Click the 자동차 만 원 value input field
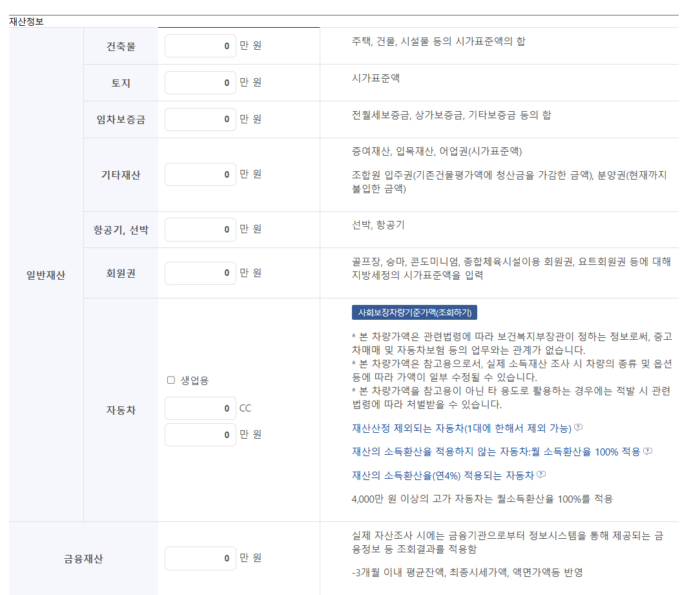Image resolution: width=700 pixels, height=595 pixels. tap(200, 435)
